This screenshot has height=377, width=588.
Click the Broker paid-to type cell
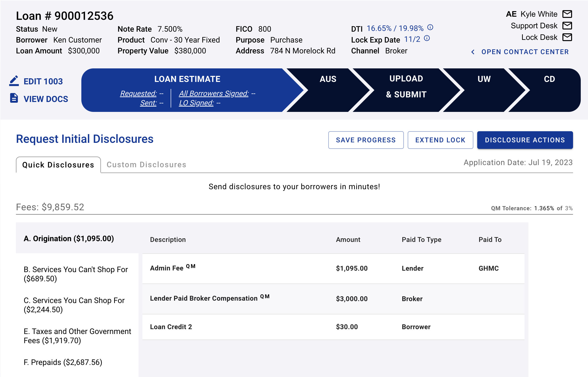[x=412, y=299]
